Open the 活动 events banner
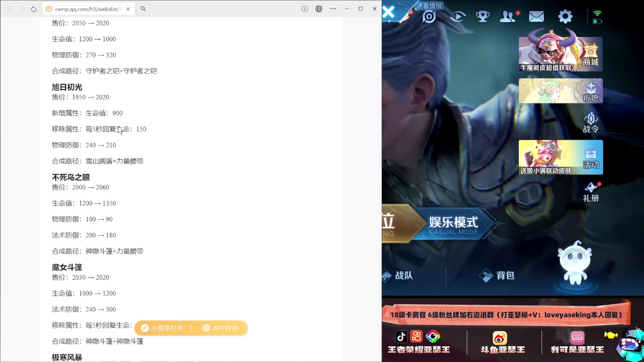This screenshot has height=362, width=644. tap(560, 157)
